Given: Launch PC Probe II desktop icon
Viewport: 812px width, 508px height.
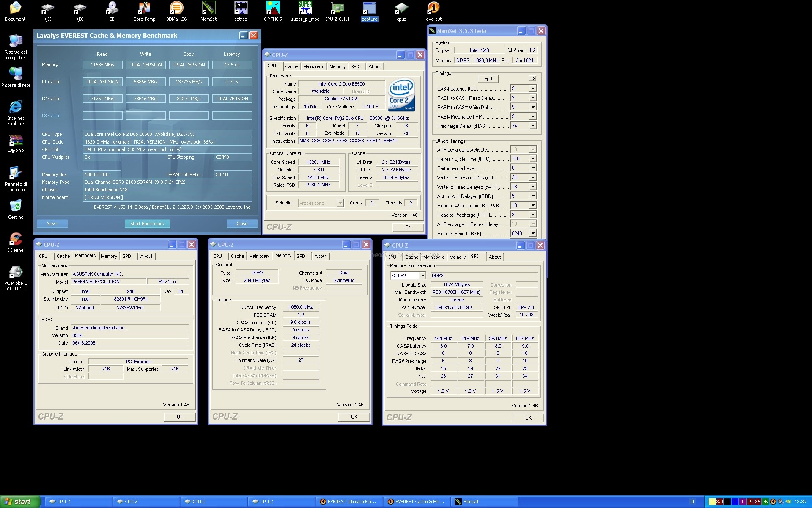Looking at the screenshot, I should click(x=16, y=278).
